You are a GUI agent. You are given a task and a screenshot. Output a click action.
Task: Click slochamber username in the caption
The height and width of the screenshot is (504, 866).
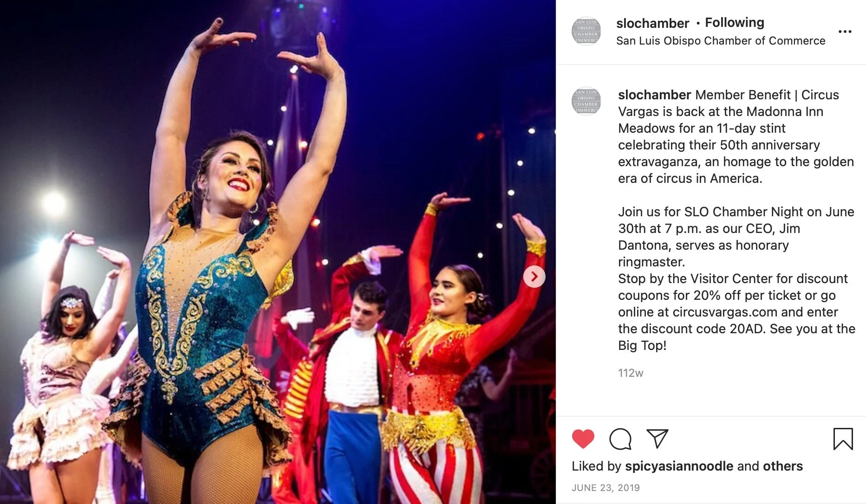[x=654, y=95]
